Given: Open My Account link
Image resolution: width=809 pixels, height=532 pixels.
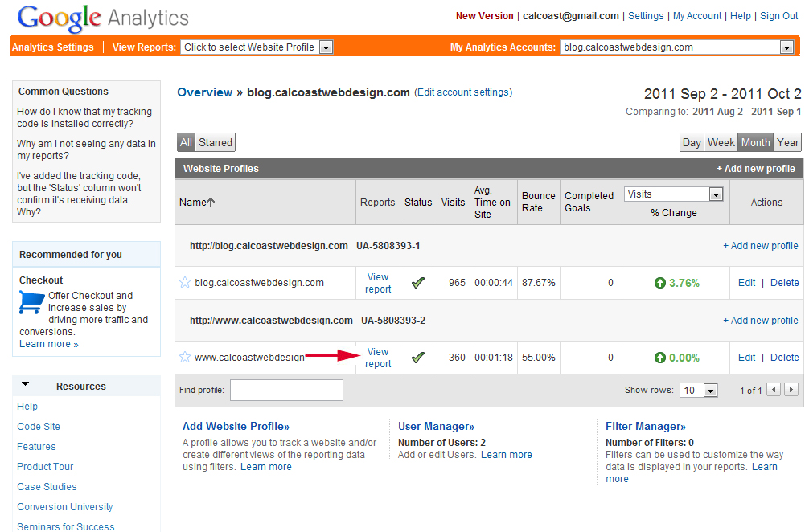Looking at the screenshot, I should point(697,16).
